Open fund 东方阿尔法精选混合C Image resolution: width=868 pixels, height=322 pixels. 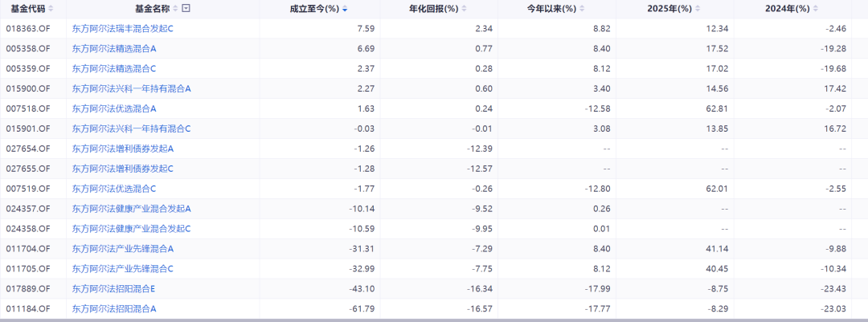click(114, 68)
